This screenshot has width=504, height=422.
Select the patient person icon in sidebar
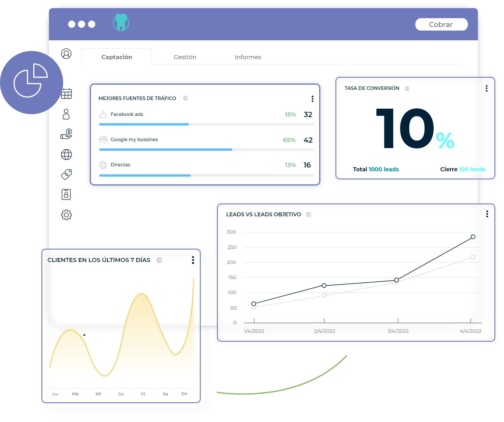click(x=66, y=114)
